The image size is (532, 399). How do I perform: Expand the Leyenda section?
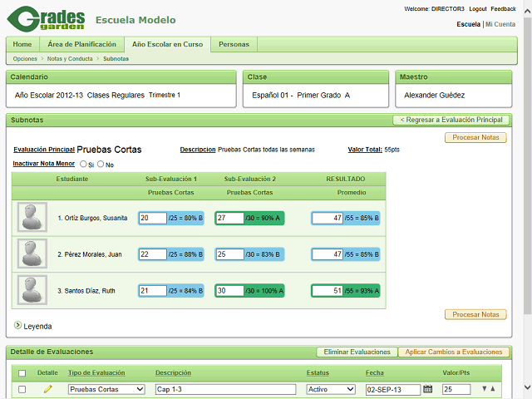[x=18, y=326]
